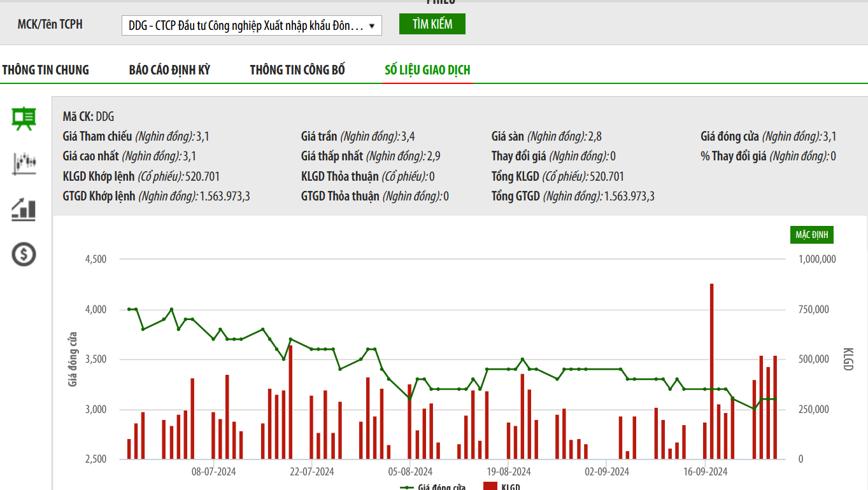Click the first data point on green line
This screenshot has width=868, height=490.
[x=129, y=309]
